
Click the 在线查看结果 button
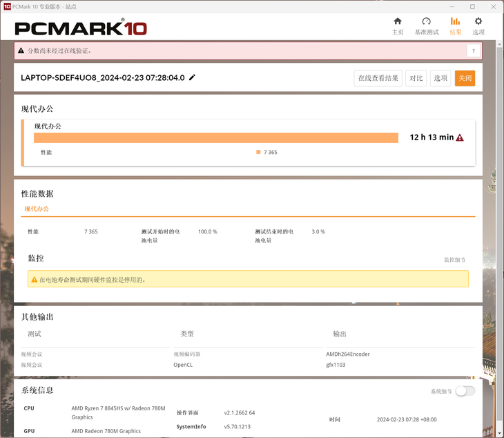[x=378, y=78]
